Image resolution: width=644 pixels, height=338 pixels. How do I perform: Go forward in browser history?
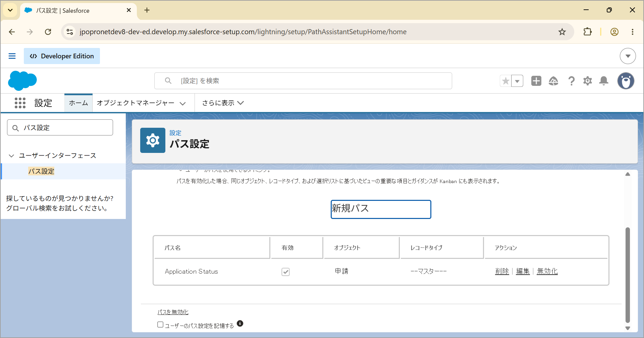[x=30, y=32]
